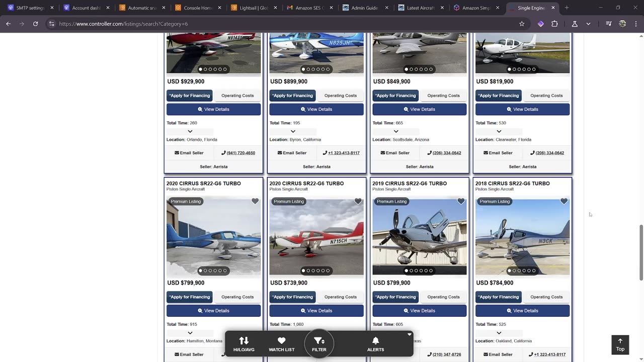Open the Watch List from floating bar

coord(282,344)
